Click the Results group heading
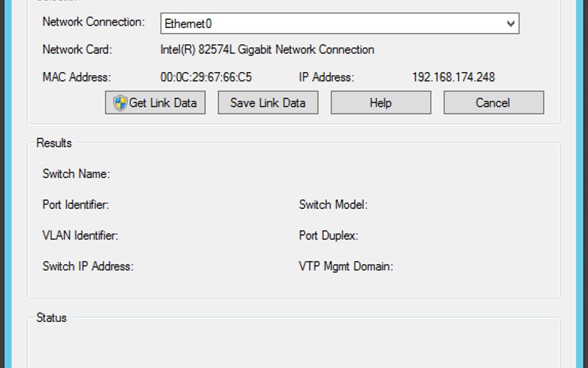The image size is (588, 368). click(54, 143)
